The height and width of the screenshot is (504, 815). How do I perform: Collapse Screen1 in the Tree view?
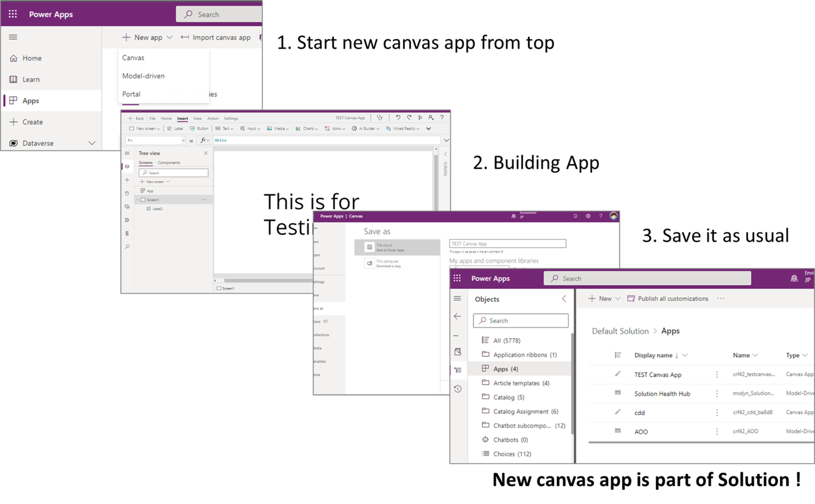[138, 200]
